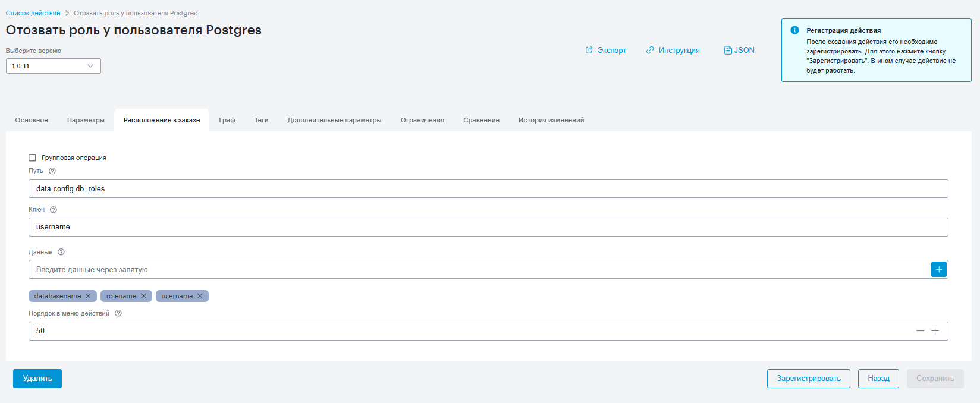Click the Экспорт link

tap(606, 51)
